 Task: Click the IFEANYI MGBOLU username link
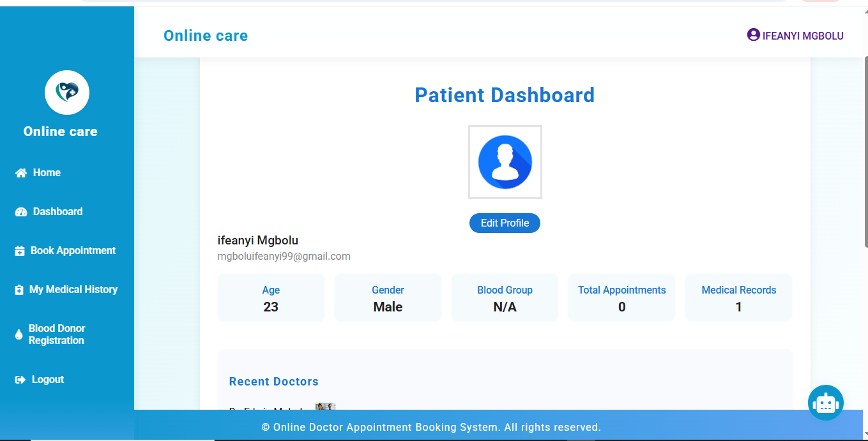[803, 36]
